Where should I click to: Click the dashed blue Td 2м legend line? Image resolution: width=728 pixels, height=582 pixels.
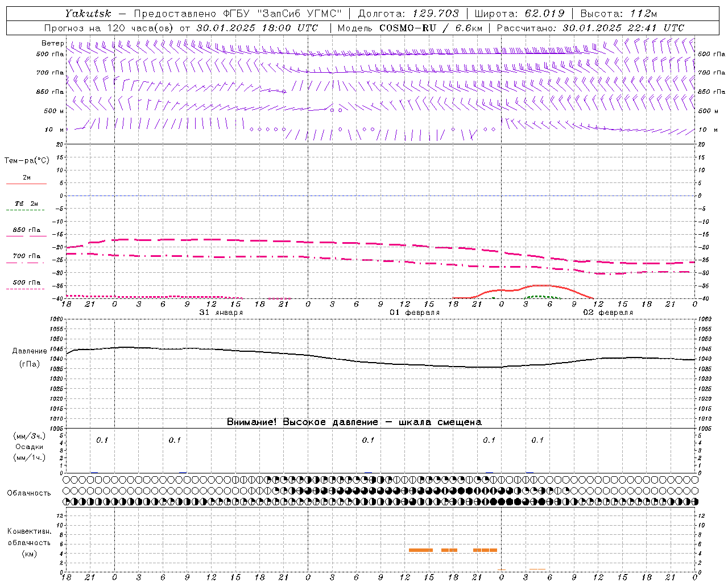point(25,210)
